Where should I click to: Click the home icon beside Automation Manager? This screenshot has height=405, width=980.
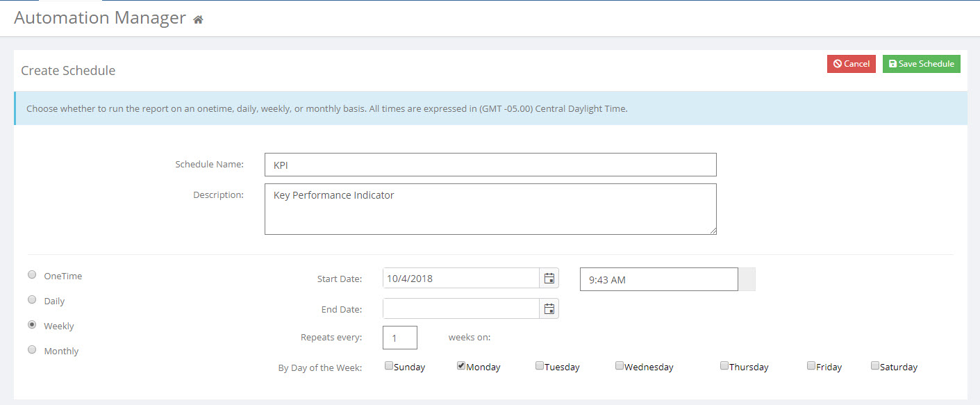click(x=198, y=20)
